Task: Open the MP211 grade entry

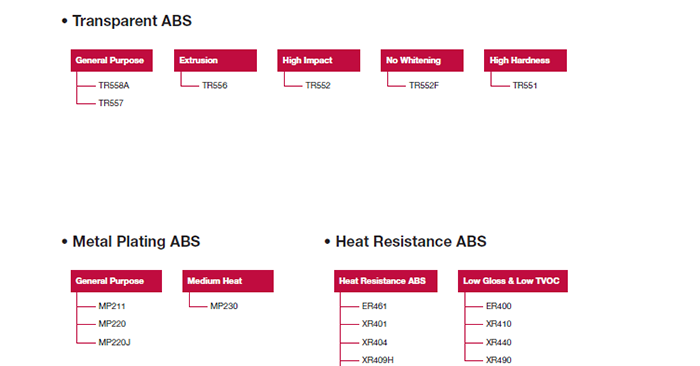Action: [112, 306]
